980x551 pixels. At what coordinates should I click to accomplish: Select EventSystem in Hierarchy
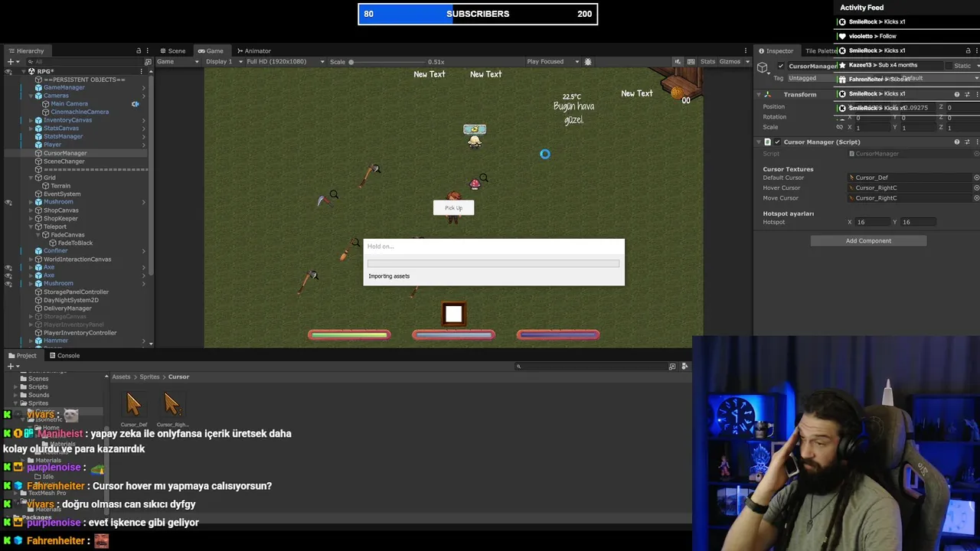point(62,194)
